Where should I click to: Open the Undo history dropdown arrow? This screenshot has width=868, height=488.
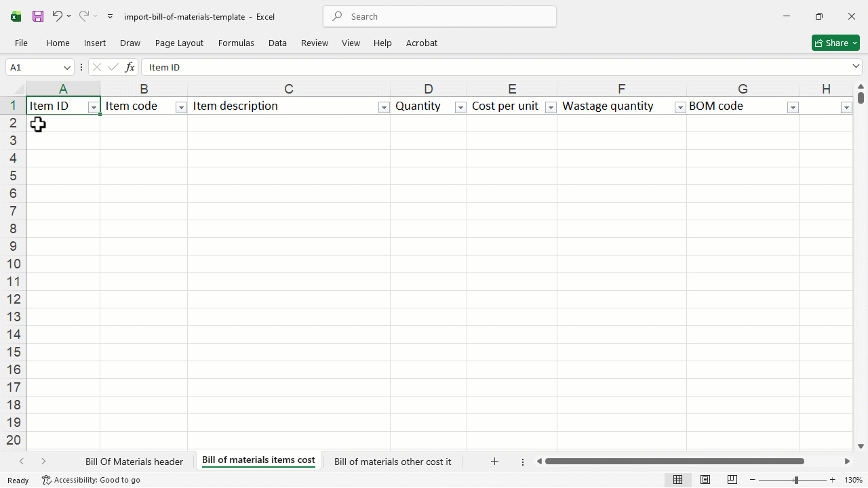(x=68, y=16)
